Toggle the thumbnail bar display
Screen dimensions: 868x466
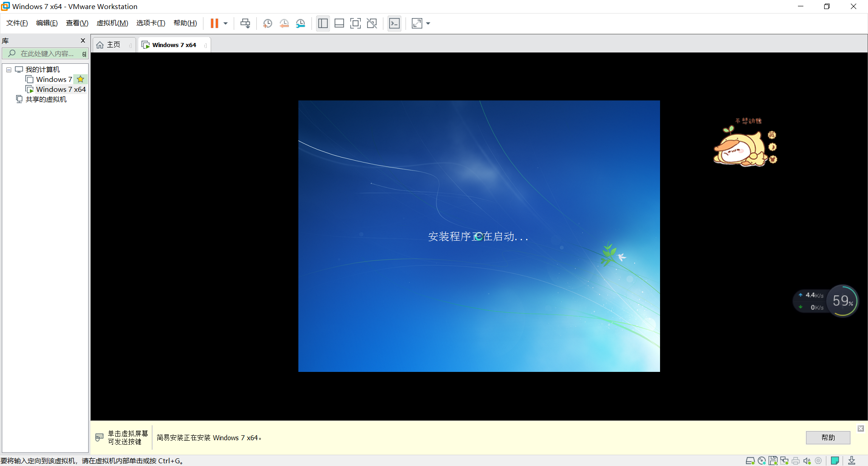[339, 23]
